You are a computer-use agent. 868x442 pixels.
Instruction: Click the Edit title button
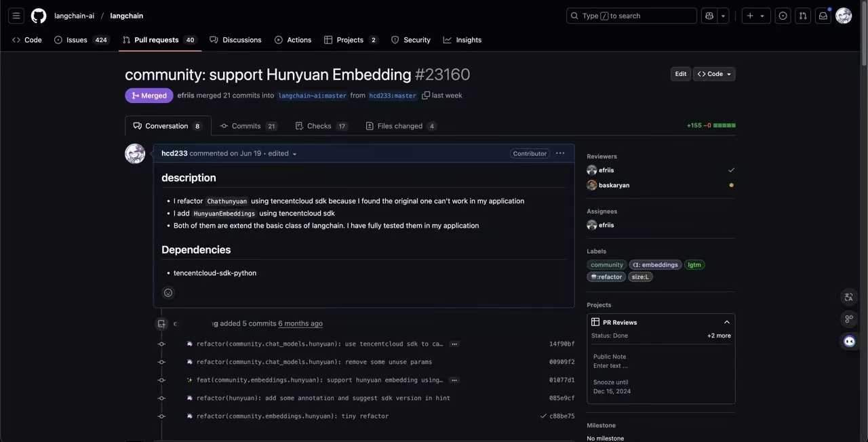tap(680, 74)
